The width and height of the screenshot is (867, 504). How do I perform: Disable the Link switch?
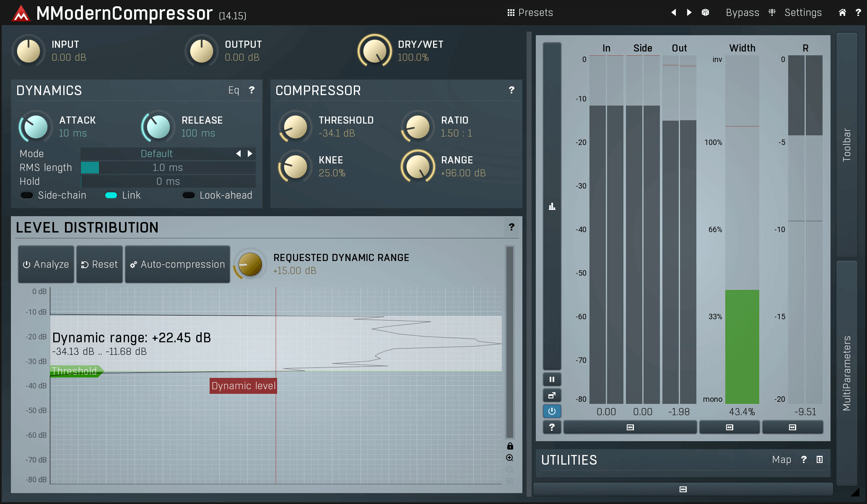[111, 195]
